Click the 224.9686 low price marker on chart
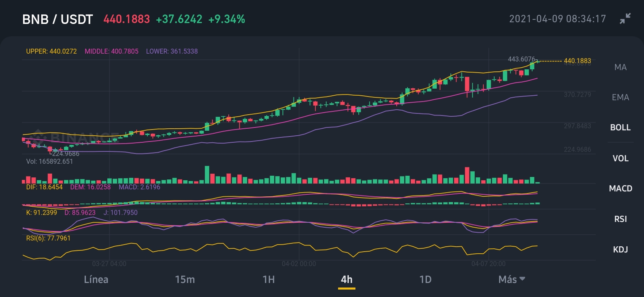Image resolution: width=644 pixels, height=297 pixels. [x=66, y=154]
